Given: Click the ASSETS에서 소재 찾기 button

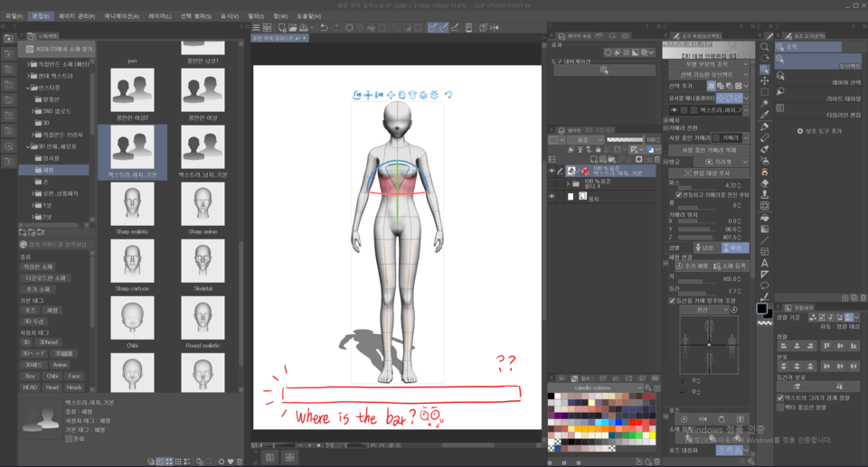Looking at the screenshot, I should point(58,49).
